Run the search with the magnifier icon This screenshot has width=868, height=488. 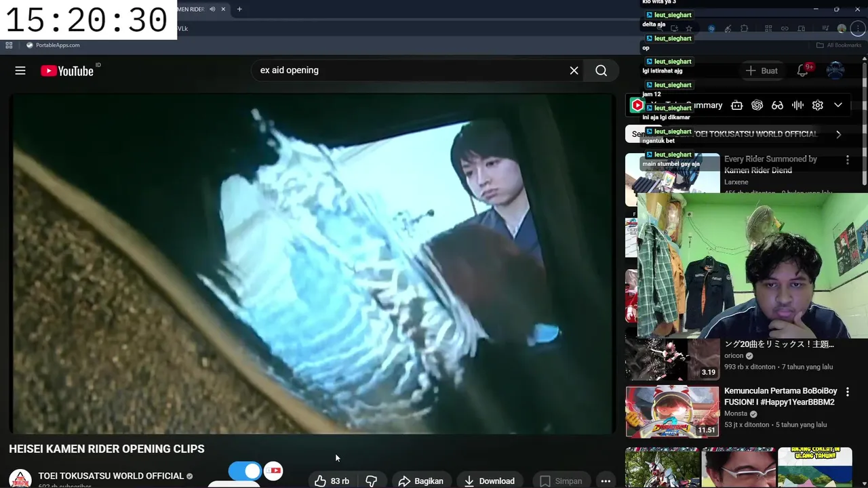click(x=601, y=70)
